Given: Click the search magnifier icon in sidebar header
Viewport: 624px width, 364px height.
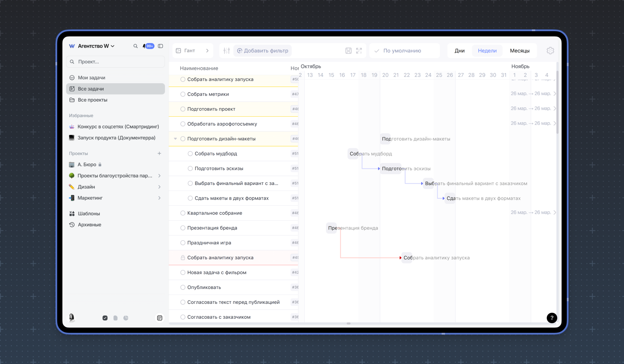Looking at the screenshot, I should point(136,46).
